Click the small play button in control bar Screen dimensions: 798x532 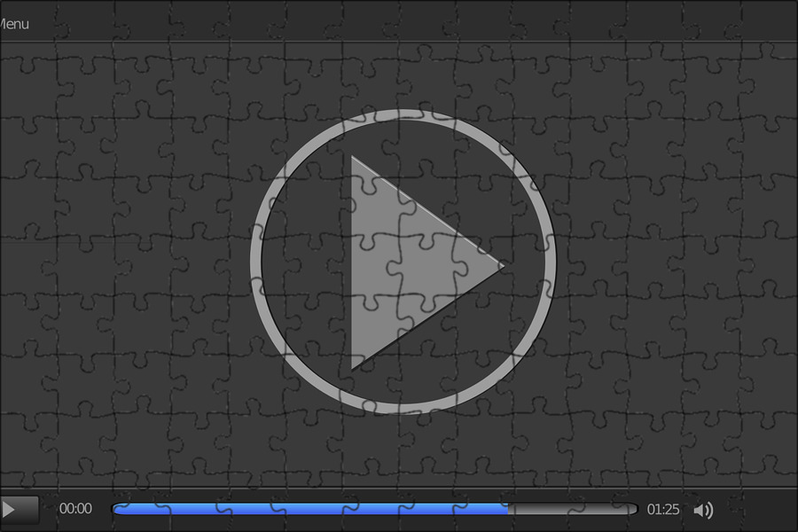[x=18, y=510]
